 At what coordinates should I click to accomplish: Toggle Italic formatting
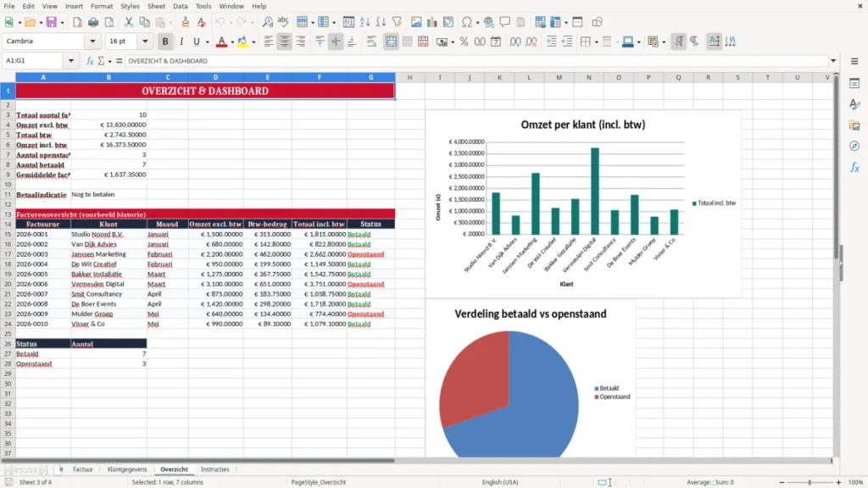coord(181,42)
